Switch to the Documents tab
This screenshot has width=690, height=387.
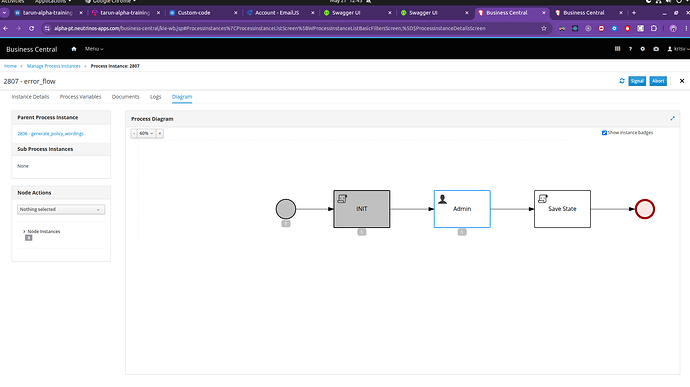coord(125,97)
